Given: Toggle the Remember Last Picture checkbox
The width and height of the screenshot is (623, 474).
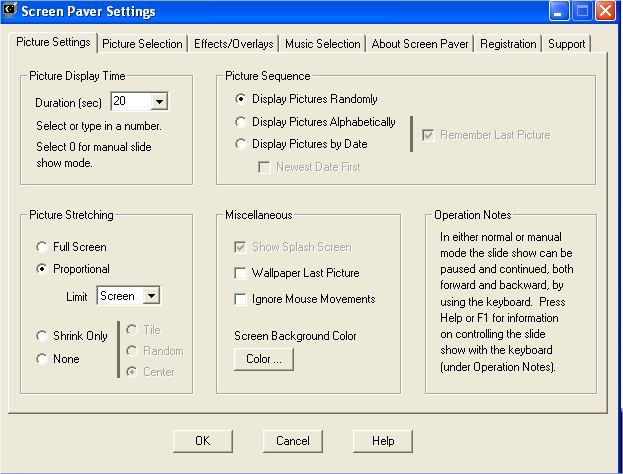Looking at the screenshot, I should 486,135.
